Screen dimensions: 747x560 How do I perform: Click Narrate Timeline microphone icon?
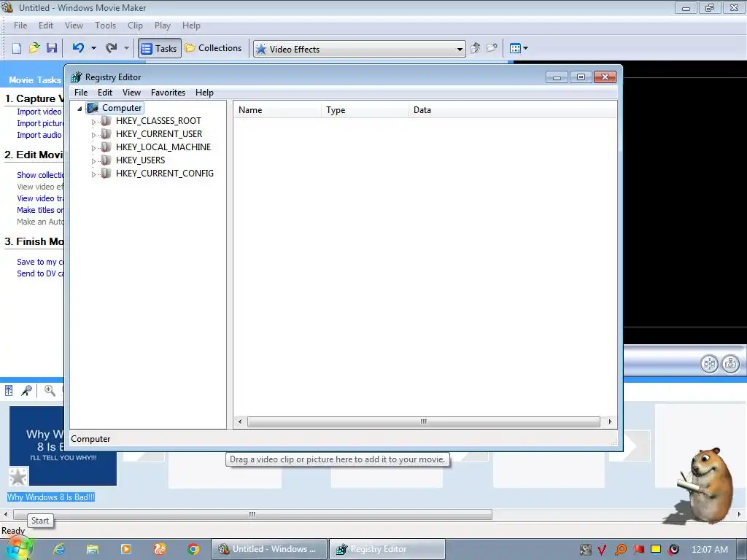point(27,391)
